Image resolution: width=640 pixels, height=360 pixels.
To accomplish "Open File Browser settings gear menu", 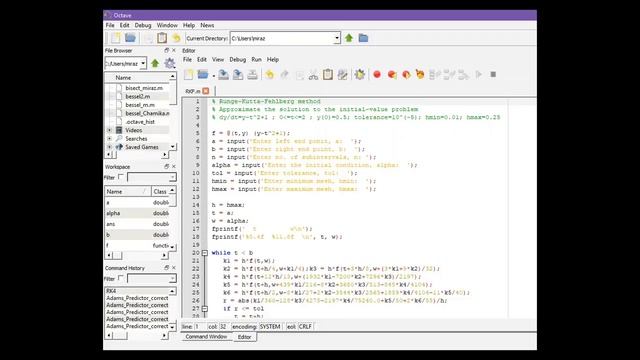I will (x=169, y=63).
